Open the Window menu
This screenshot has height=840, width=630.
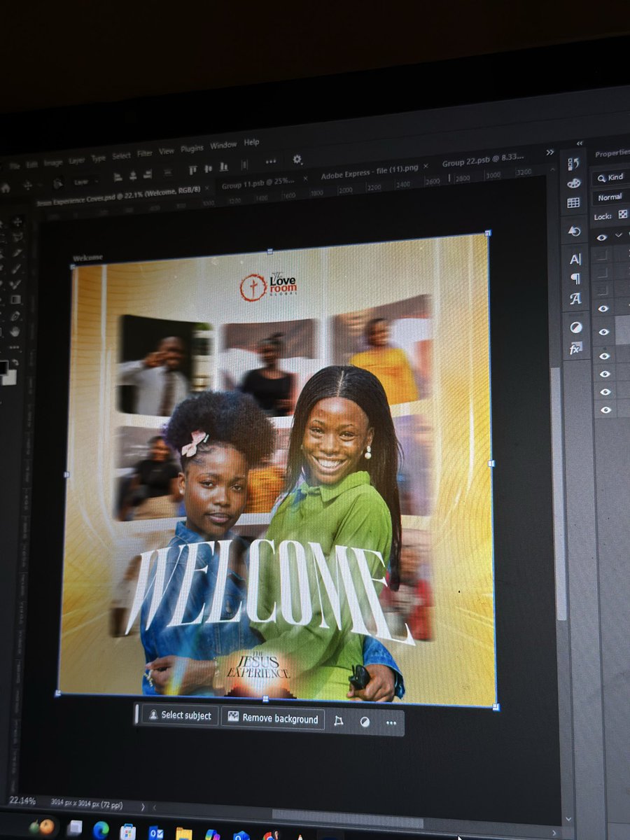(x=224, y=145)
